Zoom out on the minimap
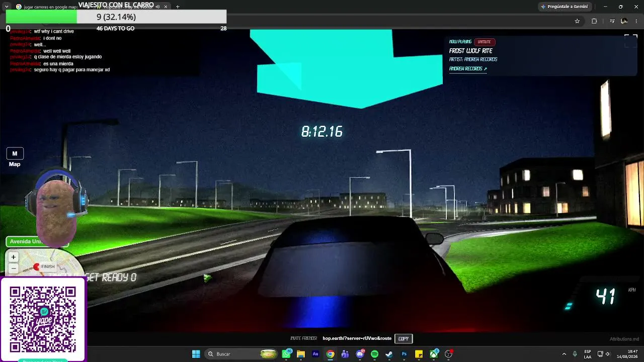The height and width of the screenshot is (362, 644). (x=14, y=268)
